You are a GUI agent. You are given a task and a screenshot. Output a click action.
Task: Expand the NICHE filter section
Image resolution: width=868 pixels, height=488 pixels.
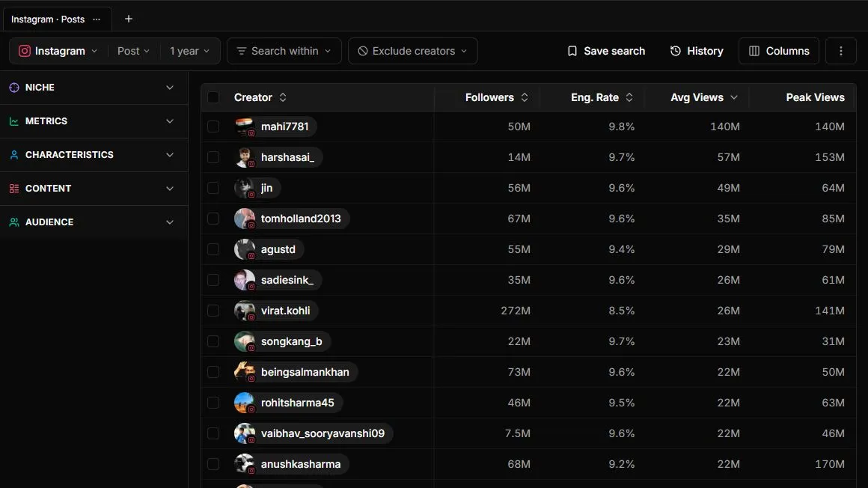click(x=94, y=88)
